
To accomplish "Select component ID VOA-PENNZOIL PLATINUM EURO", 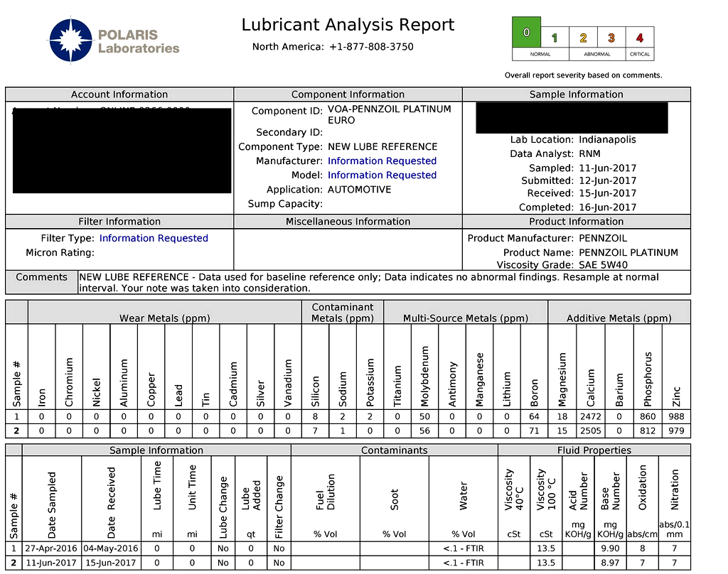I will [x=390, y=114].
